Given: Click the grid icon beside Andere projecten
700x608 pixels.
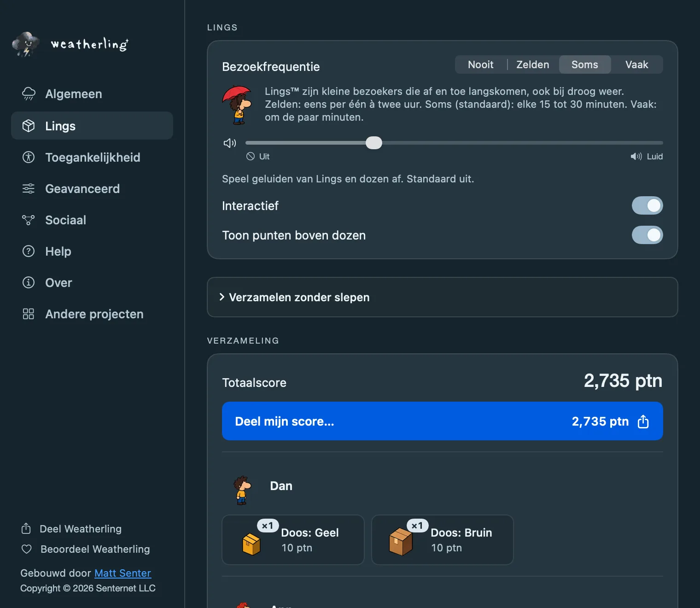Looking at the screenshot, I should pos(29,314).
